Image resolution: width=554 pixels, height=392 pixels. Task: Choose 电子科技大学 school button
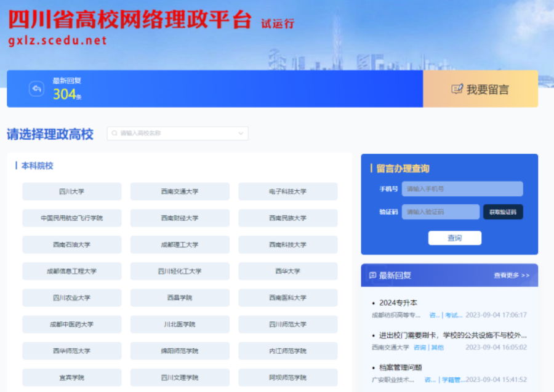[x=287, y=191]
